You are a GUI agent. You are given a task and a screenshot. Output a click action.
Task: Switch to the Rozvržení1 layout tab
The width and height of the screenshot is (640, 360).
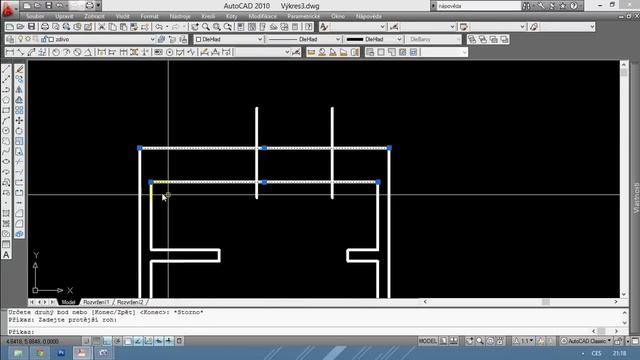pyautogui.click(x=96, y=302)
